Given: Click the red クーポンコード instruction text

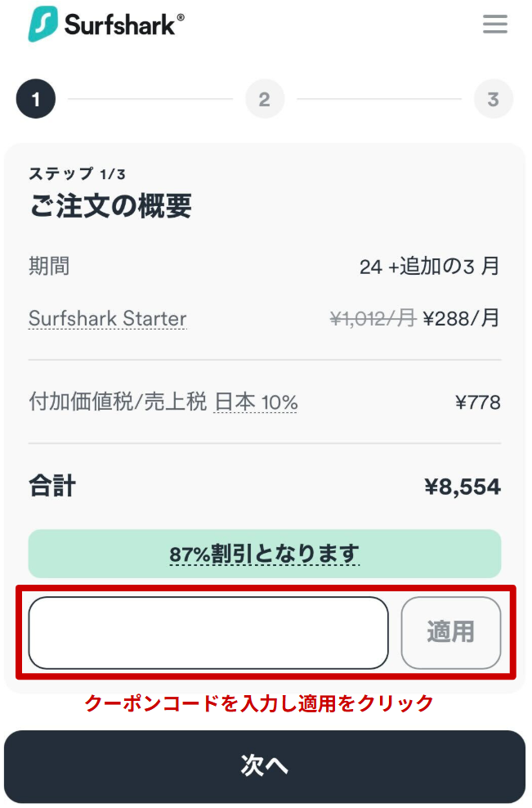Looking at the screenshot, I should click(259, 703).
